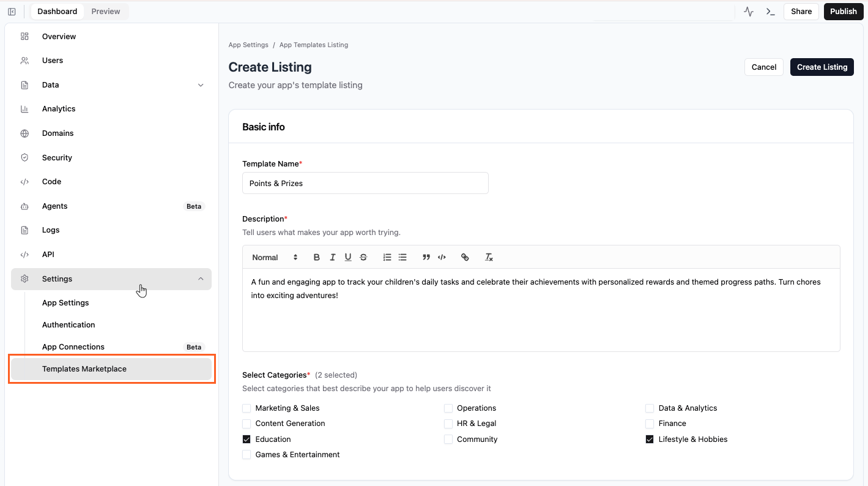
Task: Click the Create Listing button
Action: coord(822,67)
